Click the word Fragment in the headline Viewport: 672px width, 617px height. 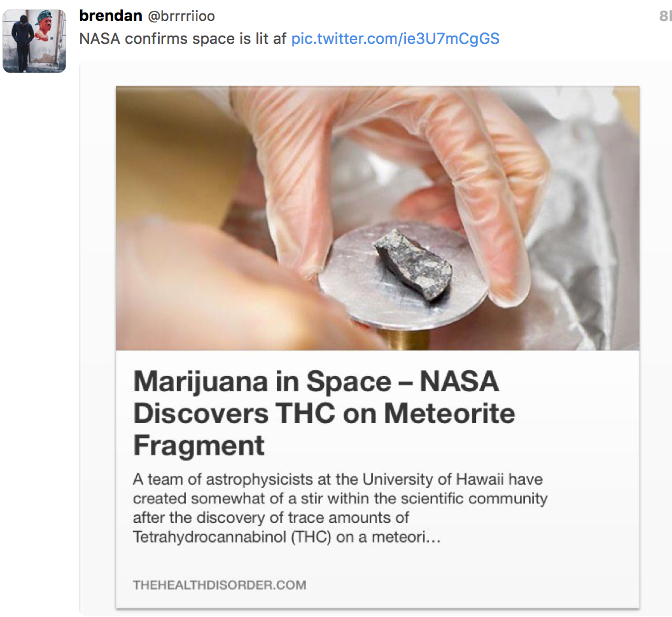point(199,445)
